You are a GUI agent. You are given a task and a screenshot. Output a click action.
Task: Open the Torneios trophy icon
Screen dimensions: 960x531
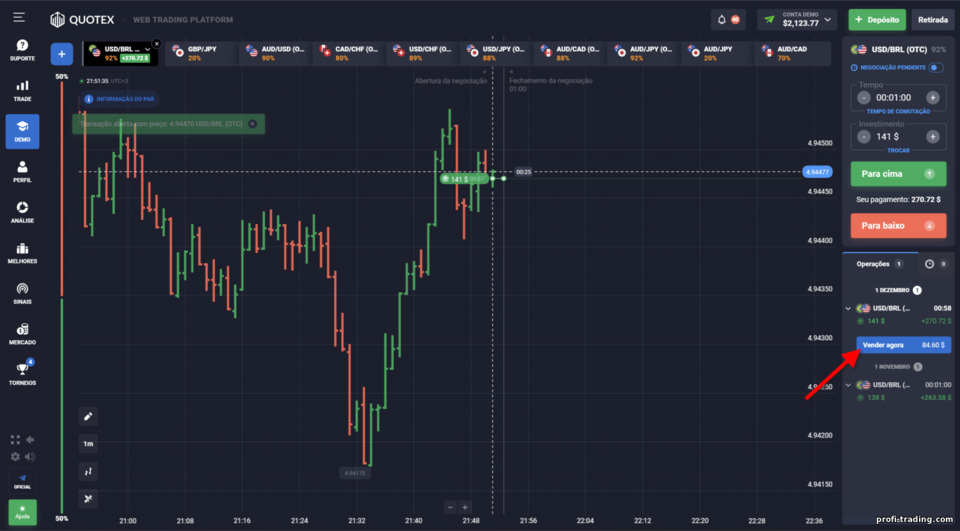[22, 374]
